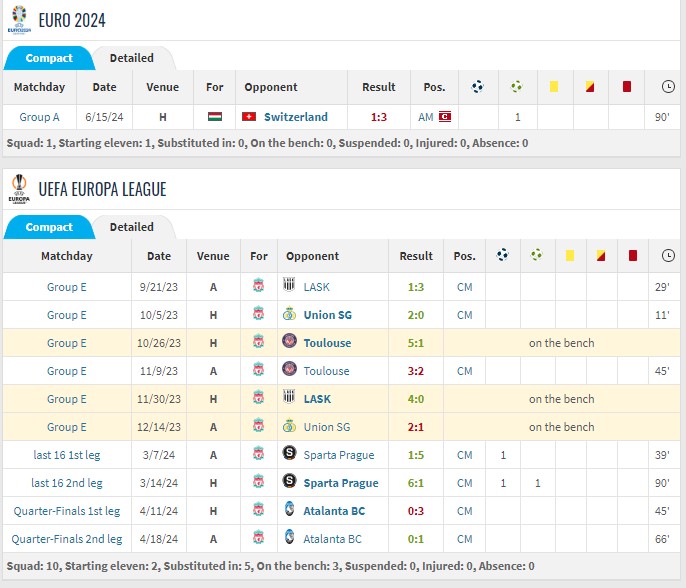
Task: Select the Compact tab under UEFA Europa League
Action: pos(49,227)
